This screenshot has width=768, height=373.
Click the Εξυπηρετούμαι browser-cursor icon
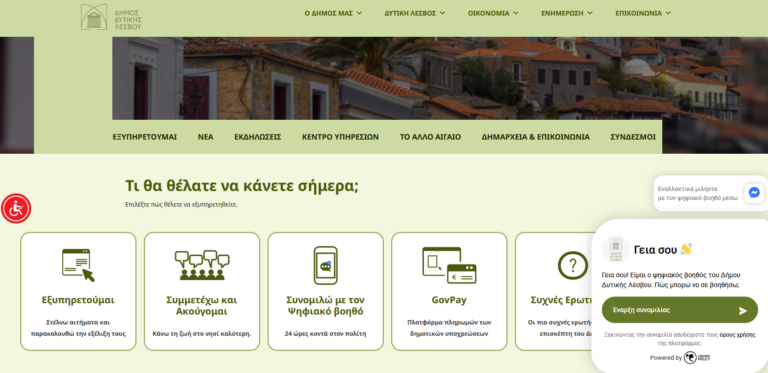coord(78,265)
